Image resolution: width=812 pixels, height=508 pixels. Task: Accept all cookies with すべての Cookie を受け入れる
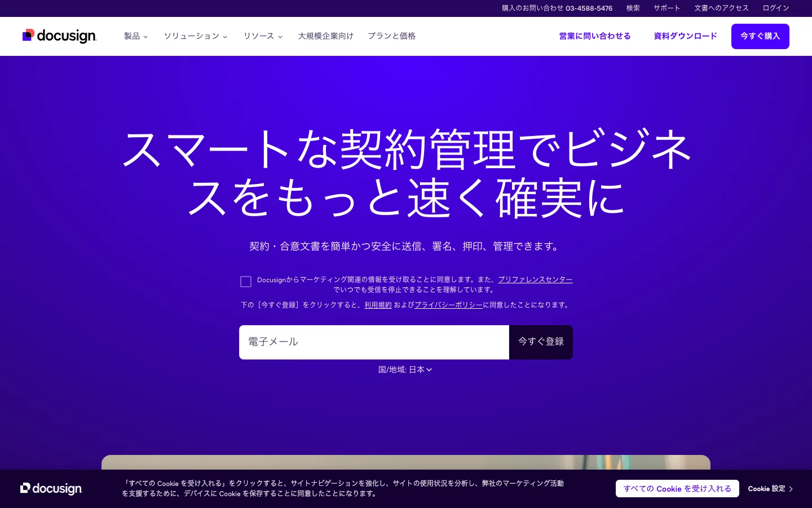point(677,489)
